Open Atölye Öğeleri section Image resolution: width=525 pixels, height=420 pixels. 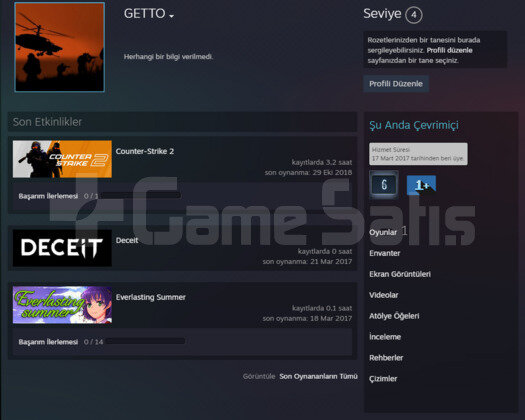(394, 316)
